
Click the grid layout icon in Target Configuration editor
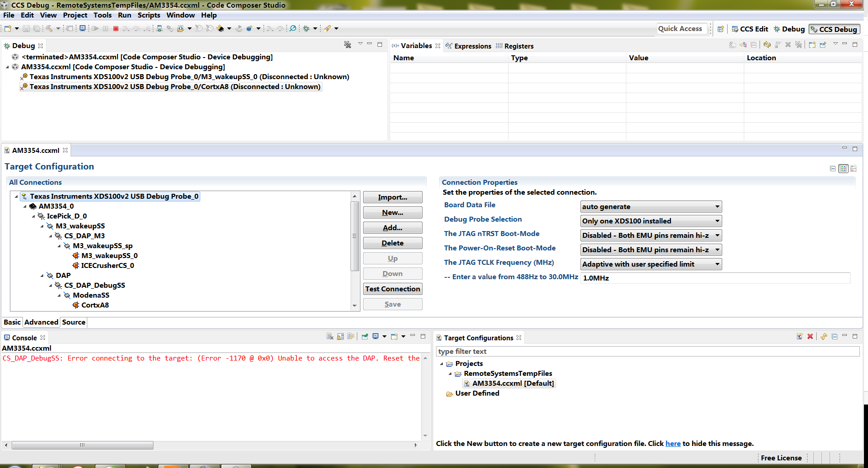click(843, 169)
